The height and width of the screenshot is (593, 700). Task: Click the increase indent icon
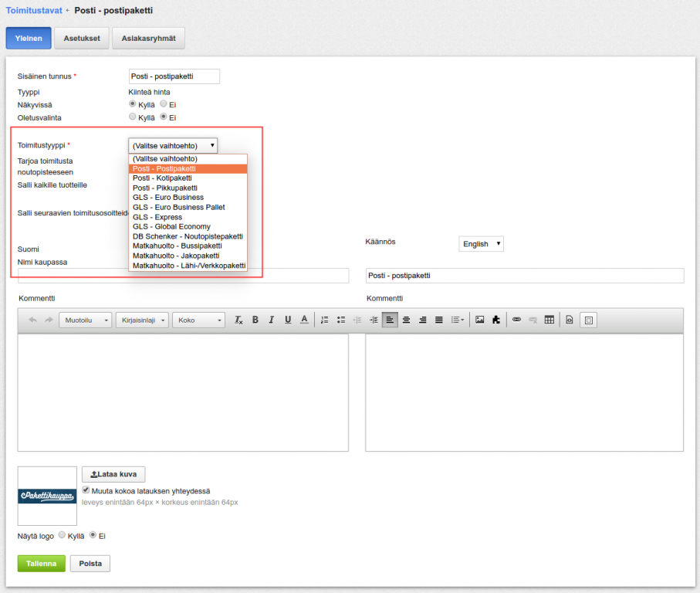coord(374,320)
